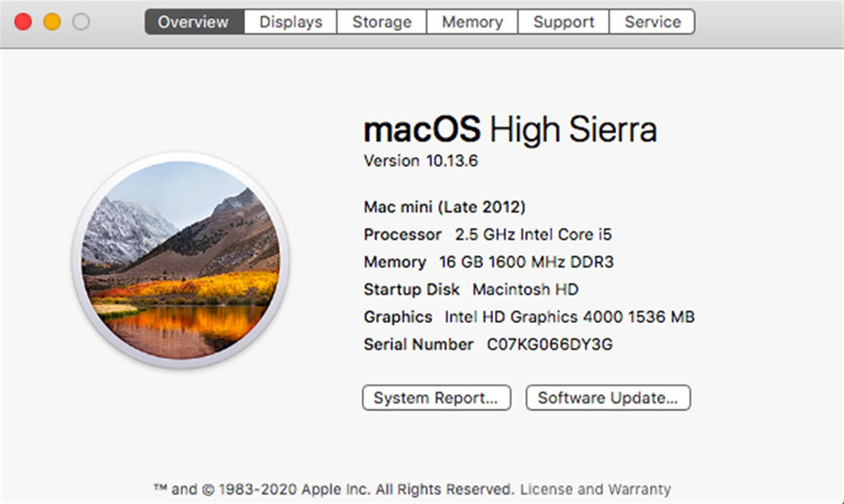Minimize the window with yellow button

pyautogui.click(x=52, y=22)
